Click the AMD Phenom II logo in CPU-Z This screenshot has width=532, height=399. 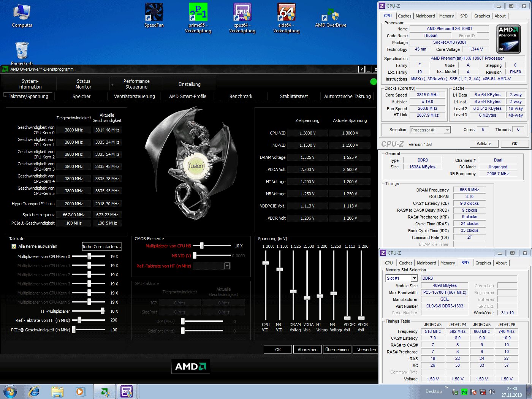509,39
